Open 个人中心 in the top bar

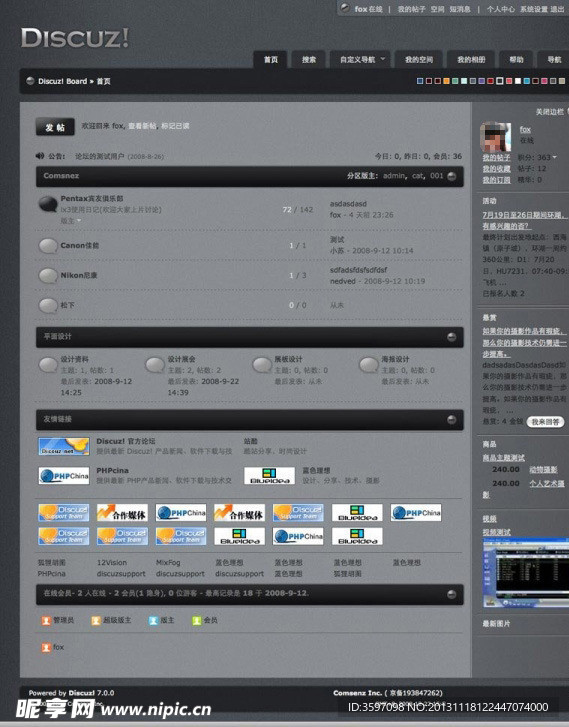[500, 9]
